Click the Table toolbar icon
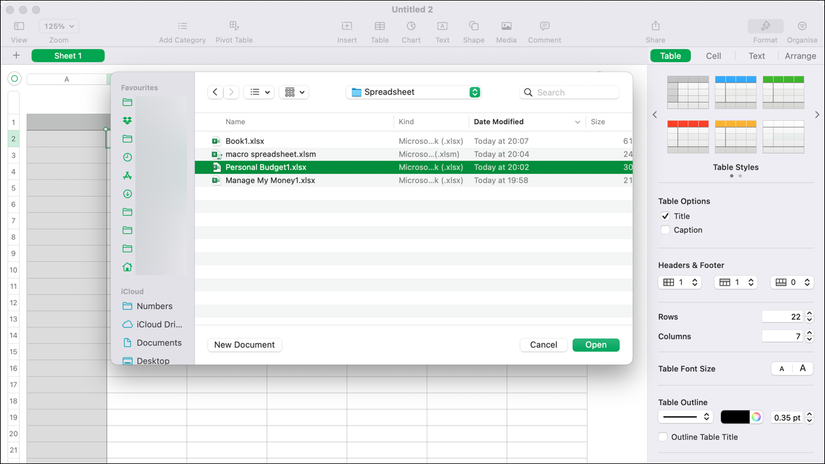Screen dimensions: 825x464 379,26
